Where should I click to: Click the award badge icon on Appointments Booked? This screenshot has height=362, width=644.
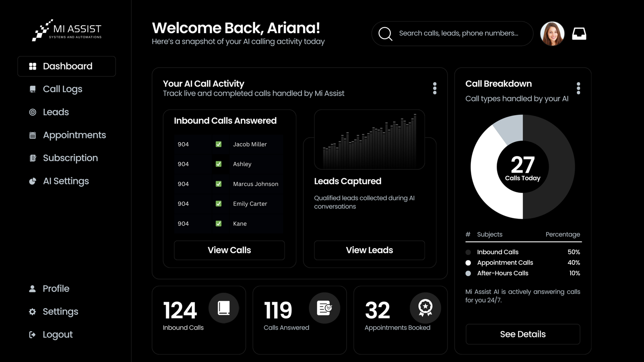425,308
